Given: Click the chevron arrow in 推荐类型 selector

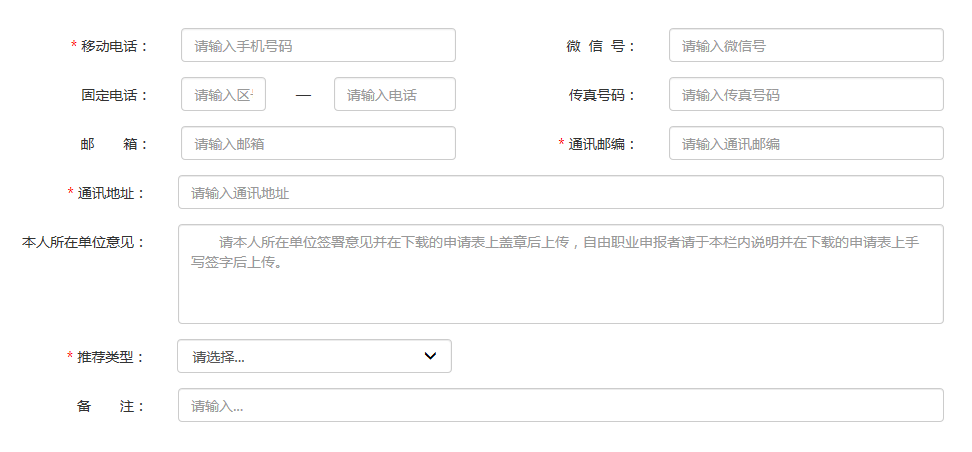Looking at the screenshot, I should point(430,356).
